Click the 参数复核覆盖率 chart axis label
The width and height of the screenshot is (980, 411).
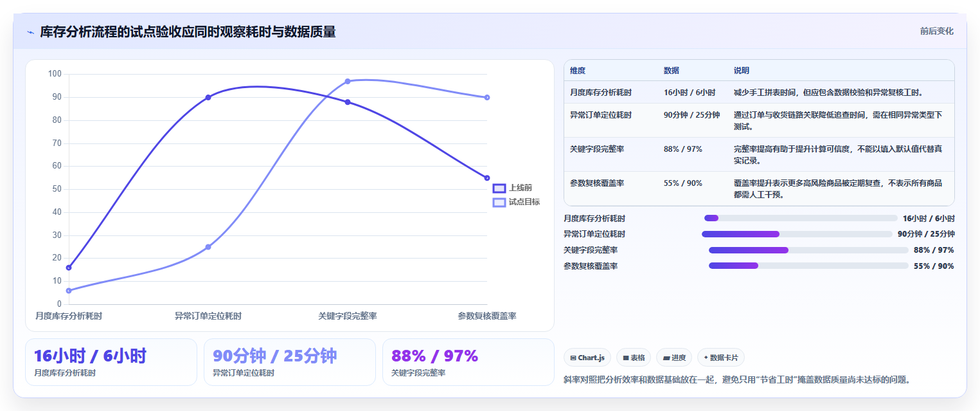point(487,316)
